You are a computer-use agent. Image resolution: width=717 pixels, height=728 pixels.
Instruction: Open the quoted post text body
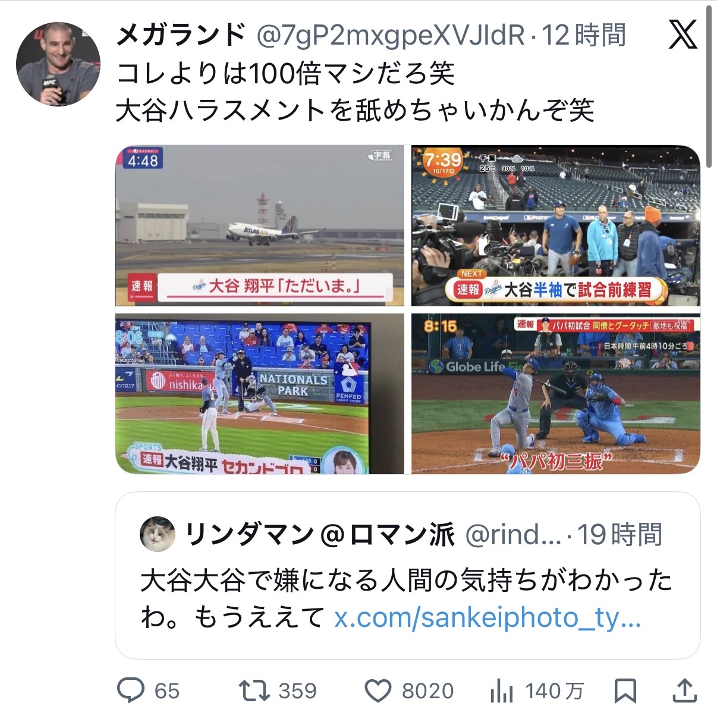click(x=407, y=598)
